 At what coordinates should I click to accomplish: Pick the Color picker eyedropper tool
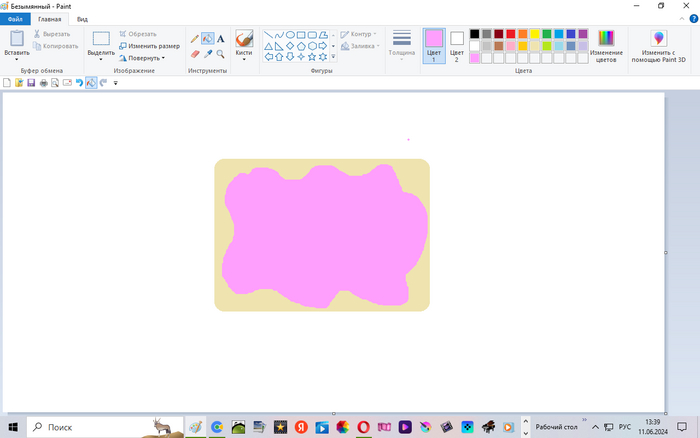point(207,54)
